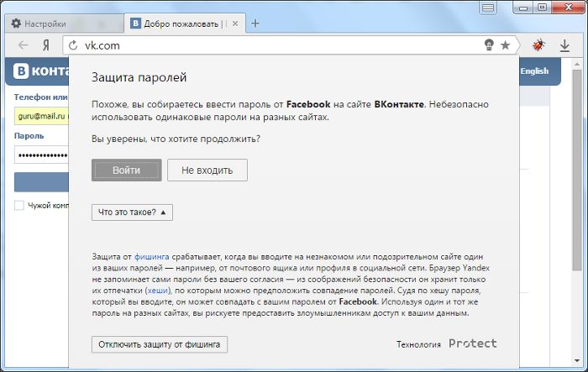Toggle the 'Чужой компьютер' checkbox
Viewport: 588px width, 372px height.
[x=18, y=206]
